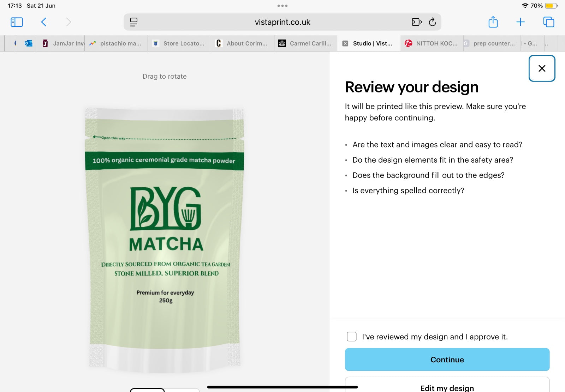Close the Studio | Vist... tab
The image size is (565, 392).
pos(345,43)
